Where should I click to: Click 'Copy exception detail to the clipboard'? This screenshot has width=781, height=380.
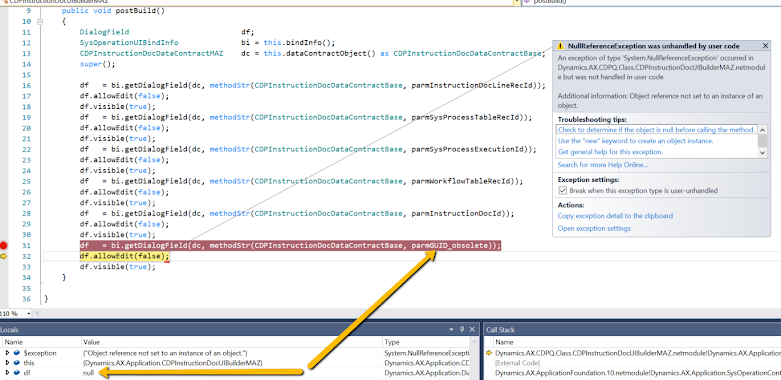point(615,216)
